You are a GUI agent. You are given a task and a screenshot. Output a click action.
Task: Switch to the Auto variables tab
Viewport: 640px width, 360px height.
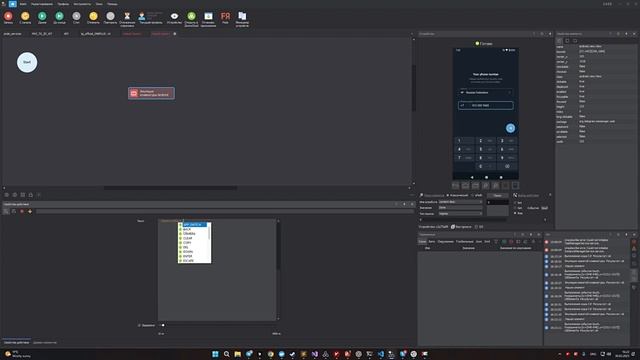(432, 242)
